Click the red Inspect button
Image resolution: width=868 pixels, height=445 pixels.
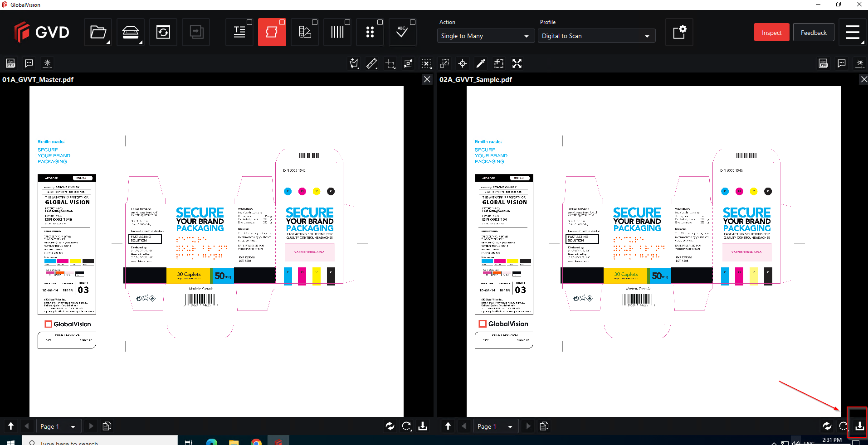coord(771,33)
